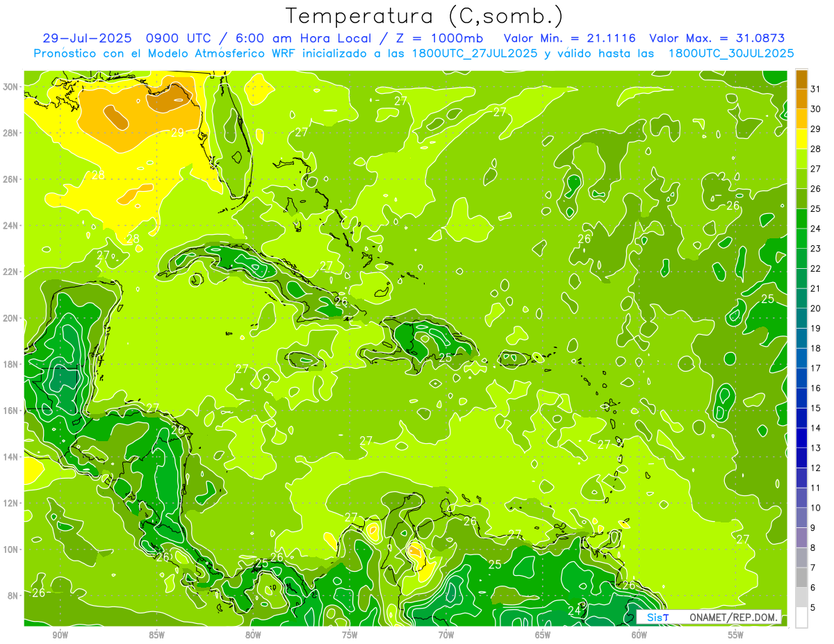Click the color scale label "13"
The height and width of the screenshot is (644, 834).
coord(815,448)
